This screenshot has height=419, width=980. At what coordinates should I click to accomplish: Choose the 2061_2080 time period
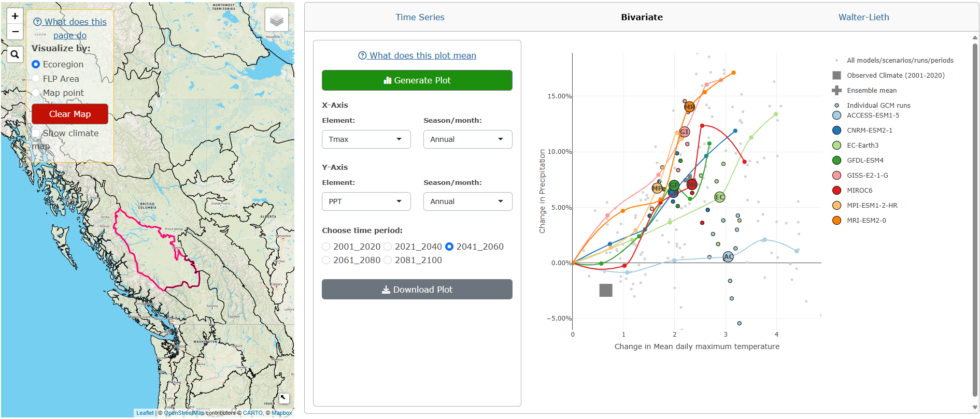[x=326, y=260]
